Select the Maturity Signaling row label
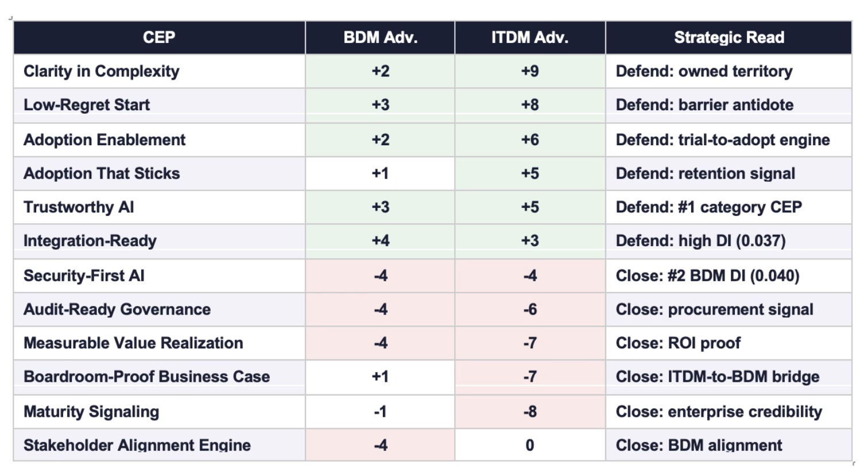Viewport: 868px width, 473px height. 91,412
